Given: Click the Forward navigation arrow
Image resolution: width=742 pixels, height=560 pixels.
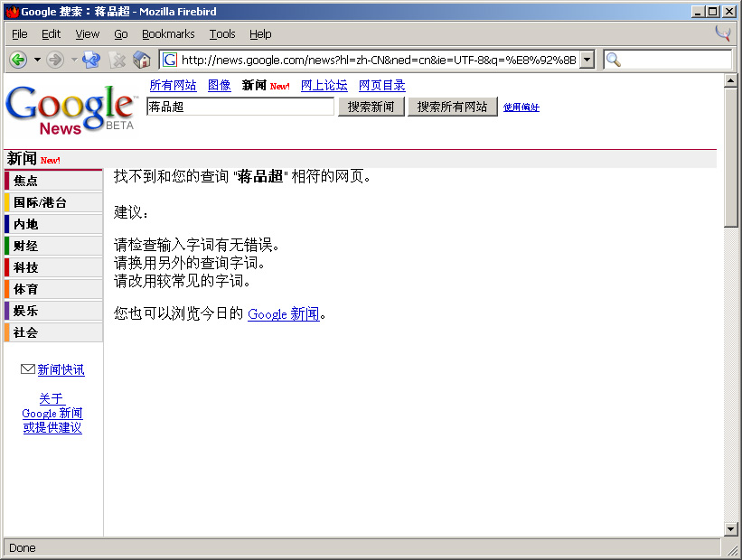Looking at the screenshot, I should point(55,60).
